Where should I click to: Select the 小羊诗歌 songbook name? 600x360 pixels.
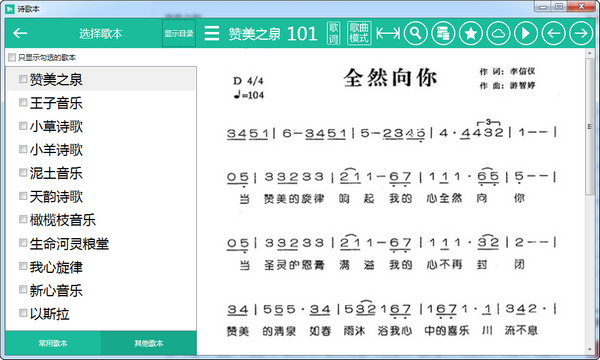pyautogui.click(x=56, y=150)
